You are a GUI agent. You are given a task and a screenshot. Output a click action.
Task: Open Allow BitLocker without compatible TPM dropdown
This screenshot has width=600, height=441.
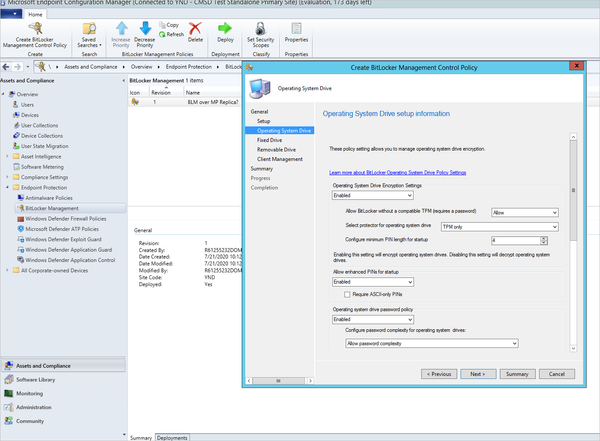525,212
